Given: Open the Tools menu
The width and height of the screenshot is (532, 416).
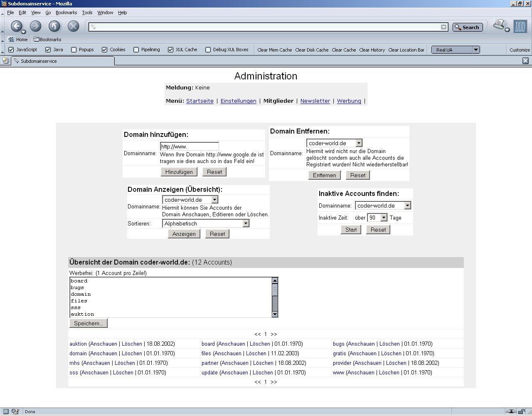Looking at the screenshot, I should coord(87,12).
